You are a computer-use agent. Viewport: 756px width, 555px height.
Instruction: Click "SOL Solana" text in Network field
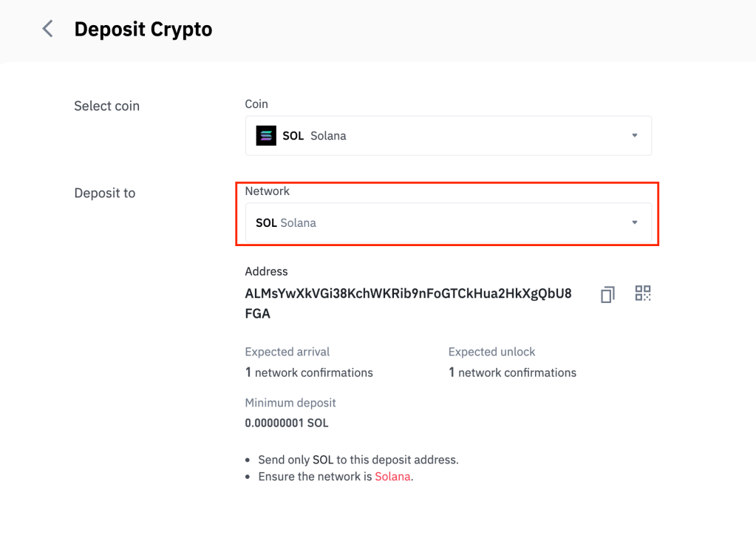[286, 222]
